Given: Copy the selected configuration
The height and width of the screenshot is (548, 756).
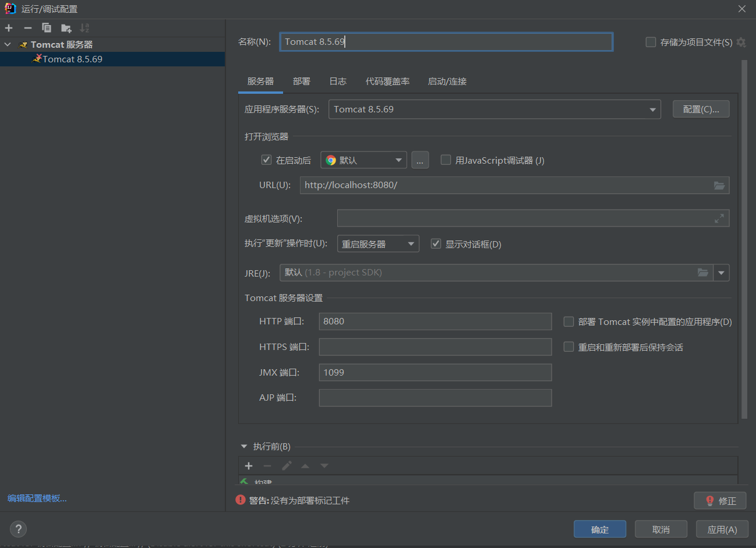Looking at the screenshot, I should [47, 28].
